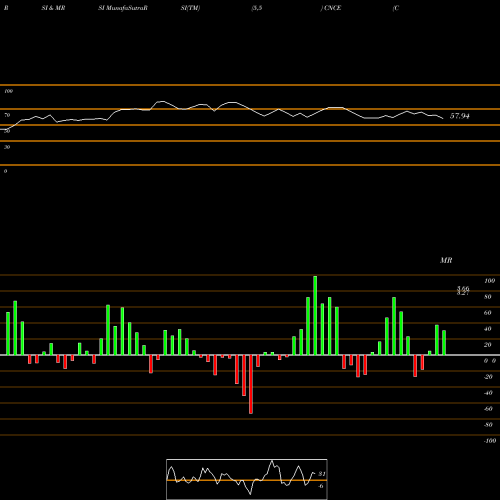Click the '(5,5' parameter text in header
The image size is (500, 500).
[x=257, y=8]
